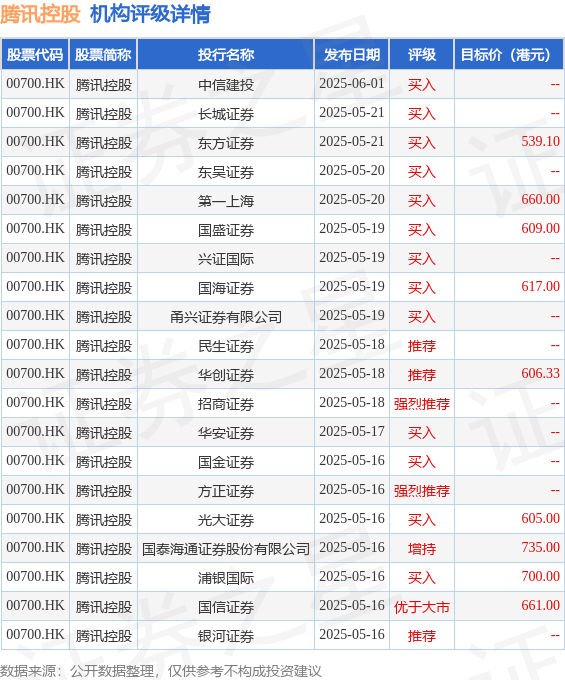Screen dimensions: 565x680
Task: Click the 机构评级详情 heading
Action: point(150,14)
